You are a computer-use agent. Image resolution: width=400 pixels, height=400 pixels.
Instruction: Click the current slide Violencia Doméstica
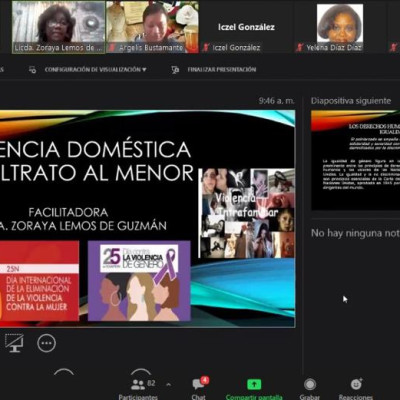[147, 219]
